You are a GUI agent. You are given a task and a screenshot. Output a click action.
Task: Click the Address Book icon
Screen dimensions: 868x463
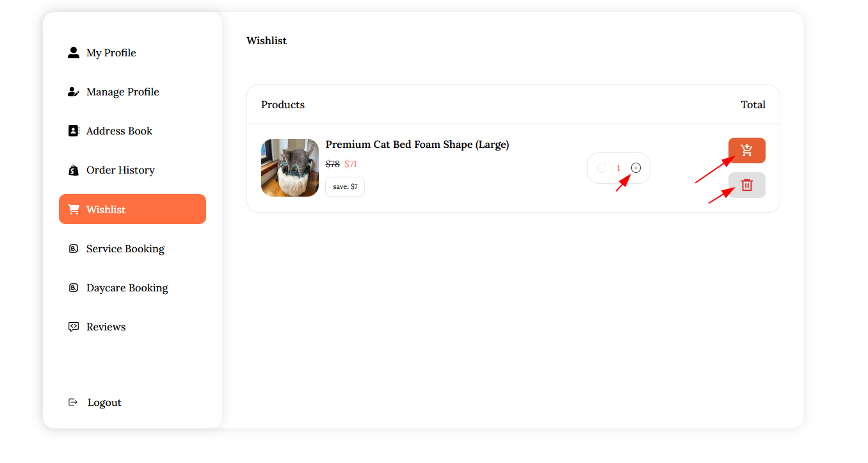pyautogui.click(x=74, y=131)
